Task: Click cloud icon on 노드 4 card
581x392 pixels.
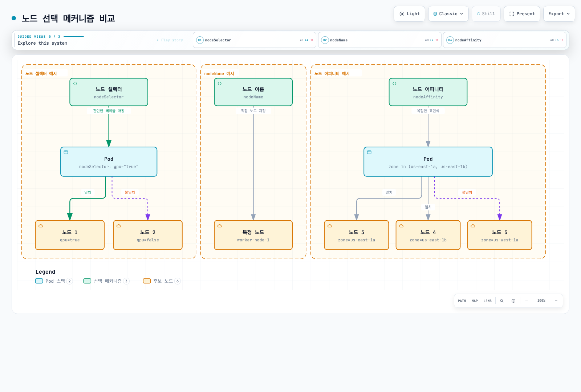Action: 401,226
